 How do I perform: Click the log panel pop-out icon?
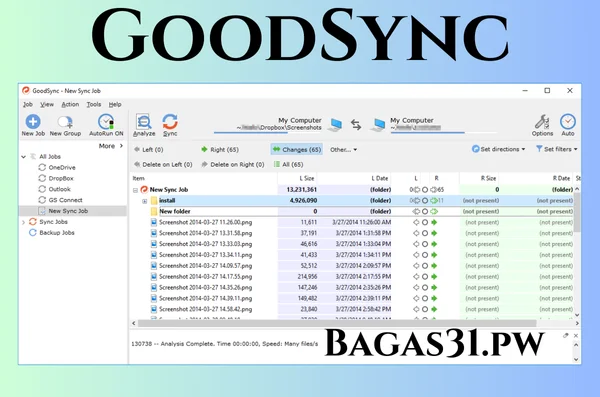[x=565, y=336]
